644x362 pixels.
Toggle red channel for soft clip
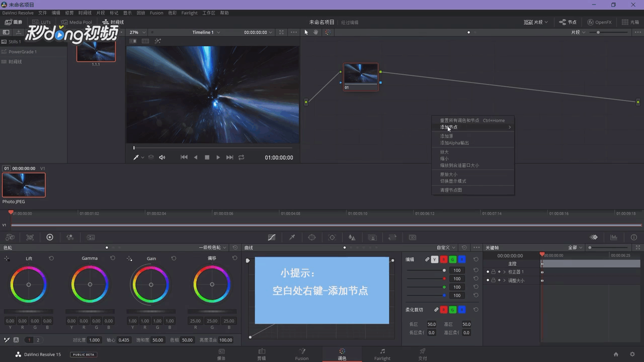coord(444,310)
